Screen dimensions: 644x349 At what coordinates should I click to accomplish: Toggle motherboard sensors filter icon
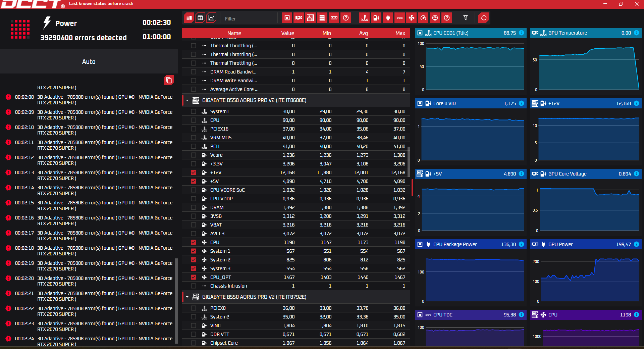(x=311, y=18)
